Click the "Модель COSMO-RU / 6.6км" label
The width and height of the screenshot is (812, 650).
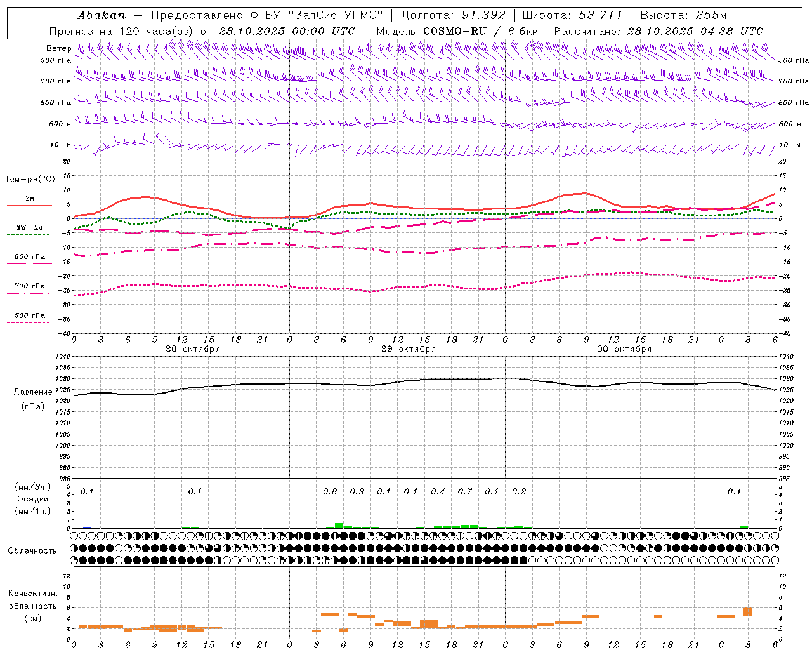coord(457,31)
